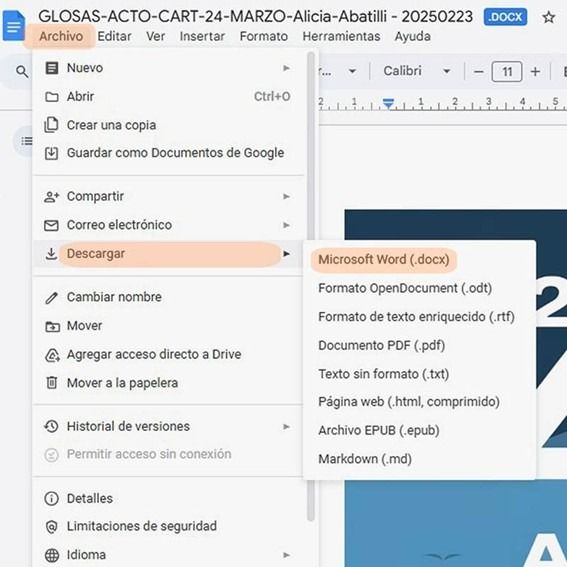567x567 pixels.
Task: Choose Crear una copia
Action: coord(168,125)
